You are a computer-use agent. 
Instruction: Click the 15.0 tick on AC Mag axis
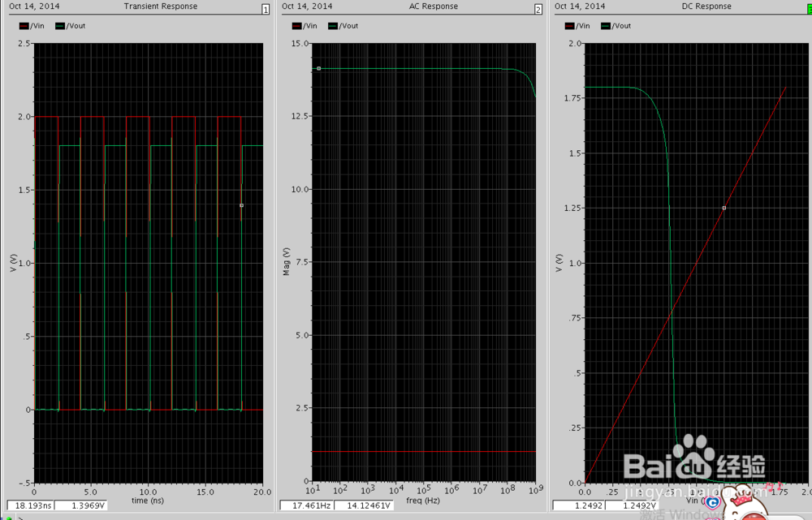click(301, 44)
